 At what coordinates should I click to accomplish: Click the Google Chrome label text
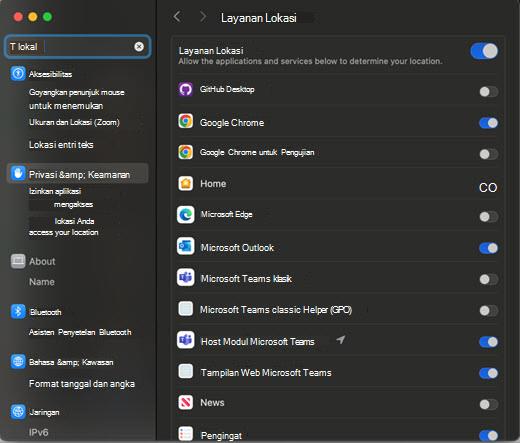click(x=232, y=123)
